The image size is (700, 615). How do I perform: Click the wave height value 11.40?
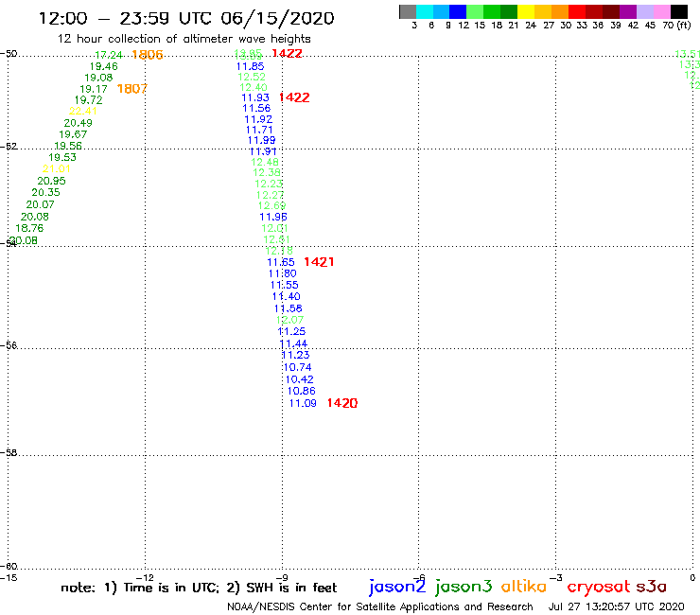[287, 296]
